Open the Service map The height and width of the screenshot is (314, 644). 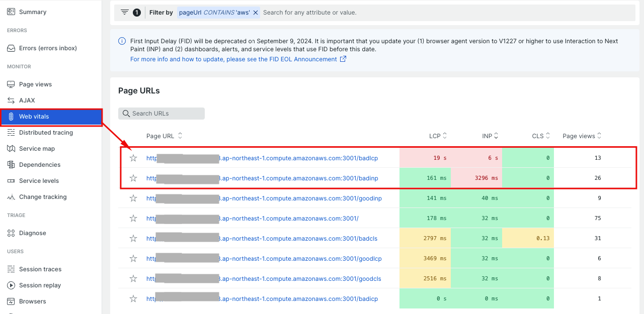tap(37, 148)
